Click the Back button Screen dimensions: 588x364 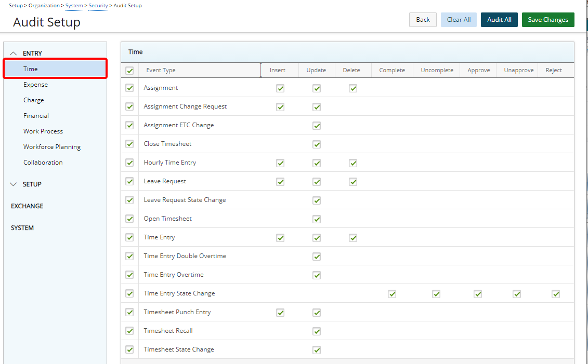(423, 20)
